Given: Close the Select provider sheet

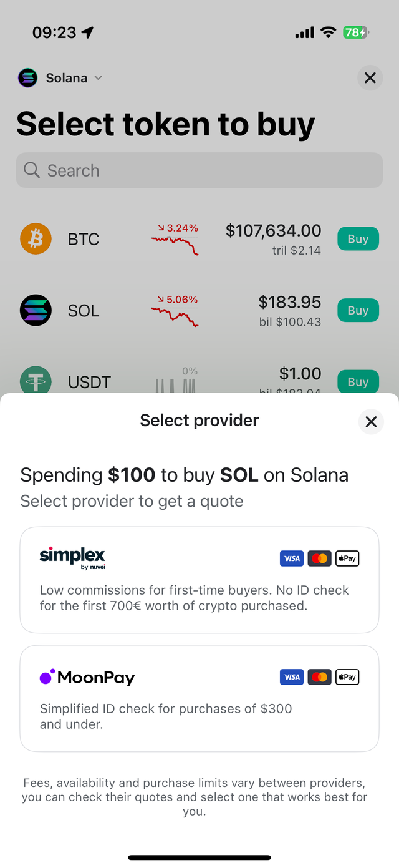Looking at the screenshot, I should [x=371, y=422].
